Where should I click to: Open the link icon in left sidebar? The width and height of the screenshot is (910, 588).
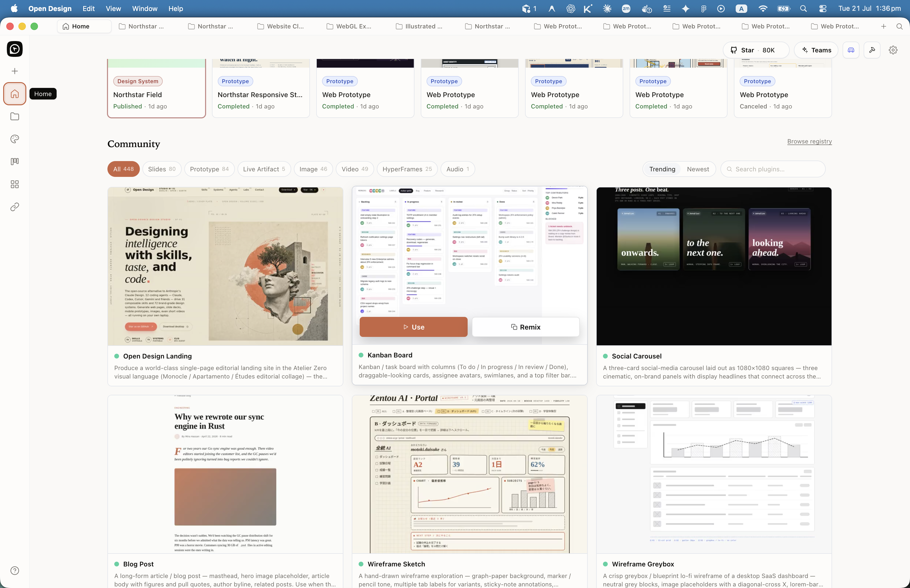coord(14,207)
